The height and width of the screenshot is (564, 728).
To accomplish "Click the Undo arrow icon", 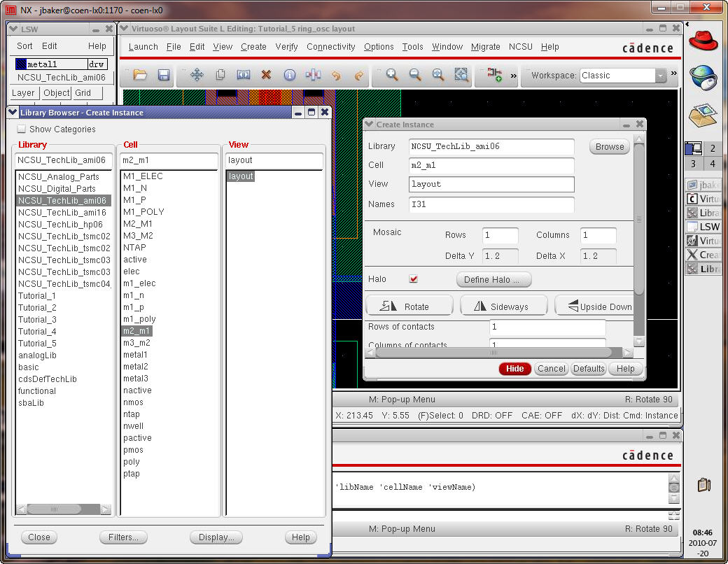I will (336, 75).
